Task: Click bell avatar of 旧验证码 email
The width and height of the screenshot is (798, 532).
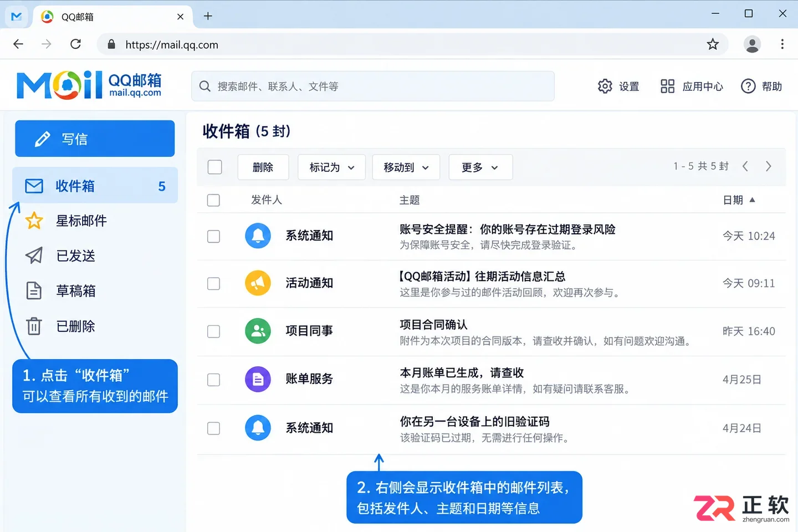Action: click(258, 428)
